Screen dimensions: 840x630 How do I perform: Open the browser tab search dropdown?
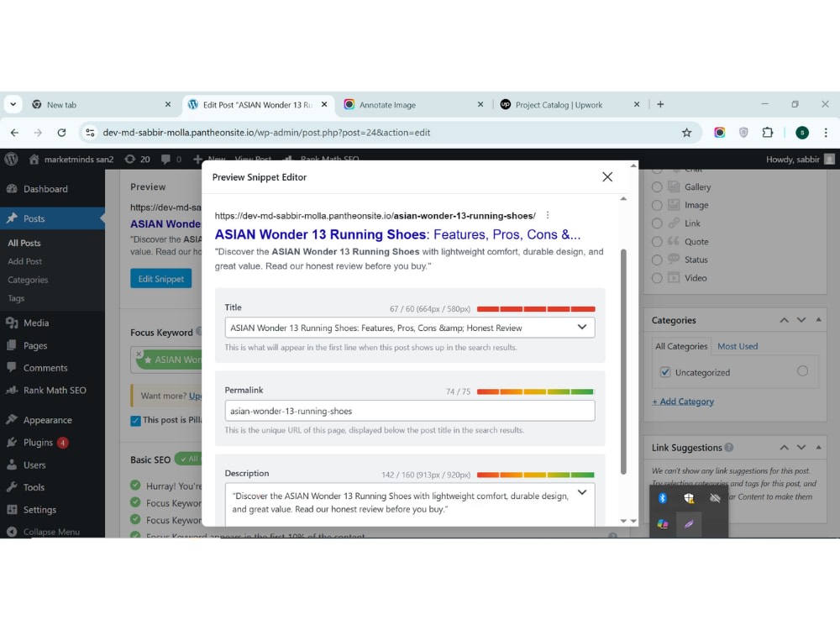pyautogui.click(x=13, y=104)
